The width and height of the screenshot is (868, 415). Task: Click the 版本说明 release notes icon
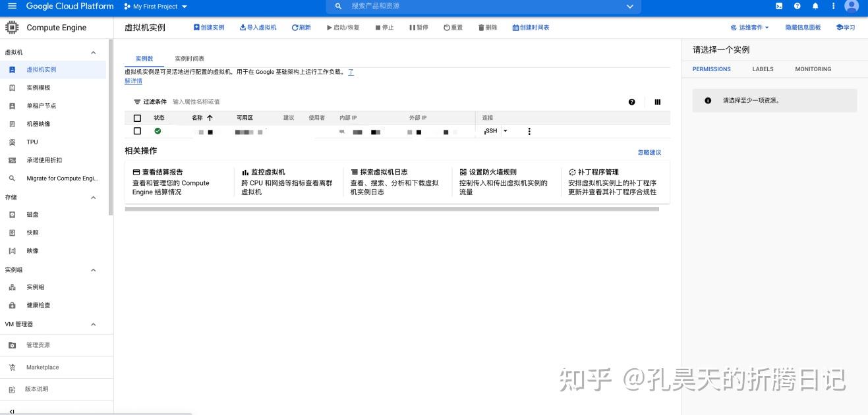click(x=12, y=389)
